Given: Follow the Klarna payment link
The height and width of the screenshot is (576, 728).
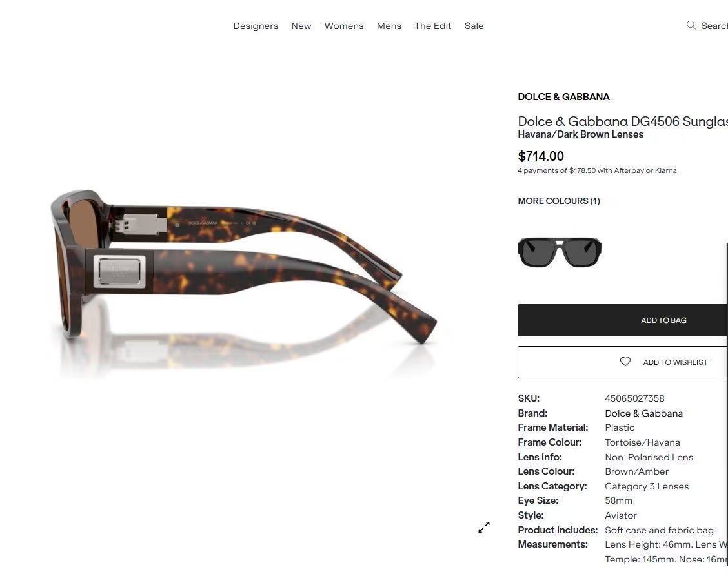Looking at the screenshot, I should click(x=665, y=170).
